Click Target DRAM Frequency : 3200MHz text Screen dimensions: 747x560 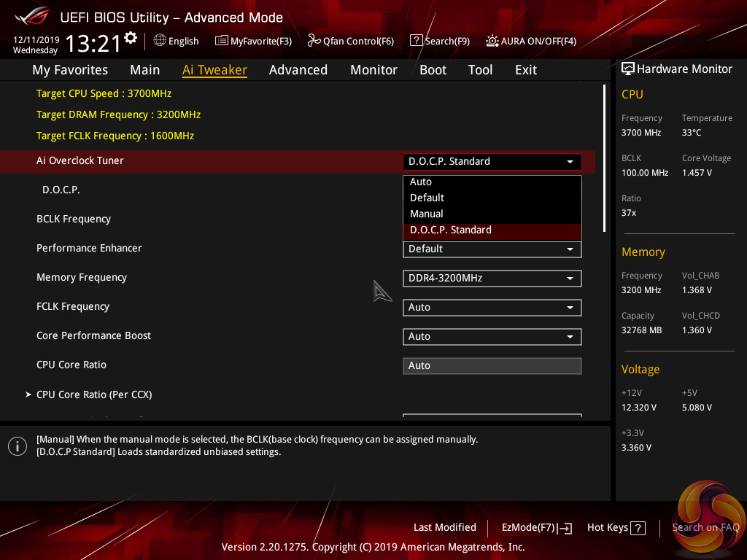pos(119,114)
